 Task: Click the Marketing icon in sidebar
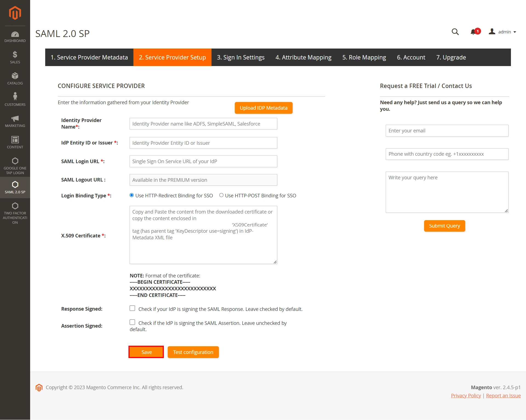(15, 119)
